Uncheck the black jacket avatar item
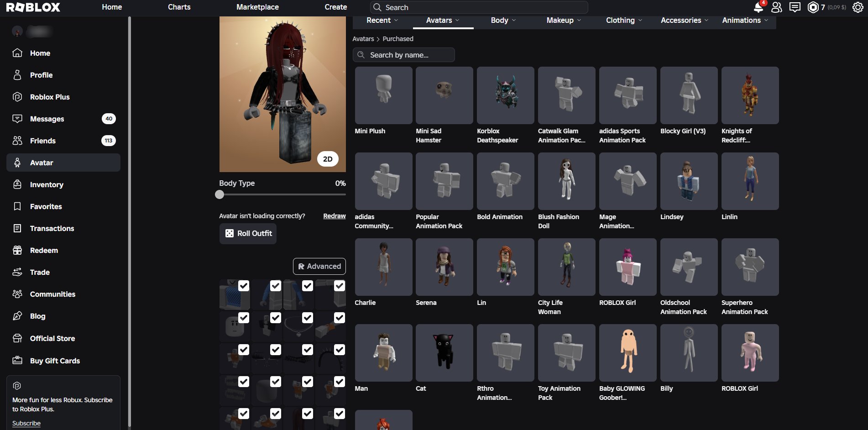The height and width of the screenshot is (430, 868). (x=276, y=318)
